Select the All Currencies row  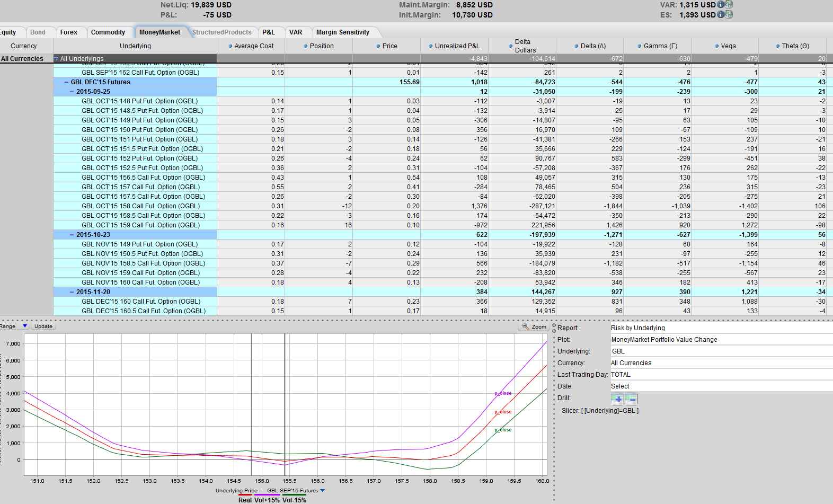(x=26, y=59)
